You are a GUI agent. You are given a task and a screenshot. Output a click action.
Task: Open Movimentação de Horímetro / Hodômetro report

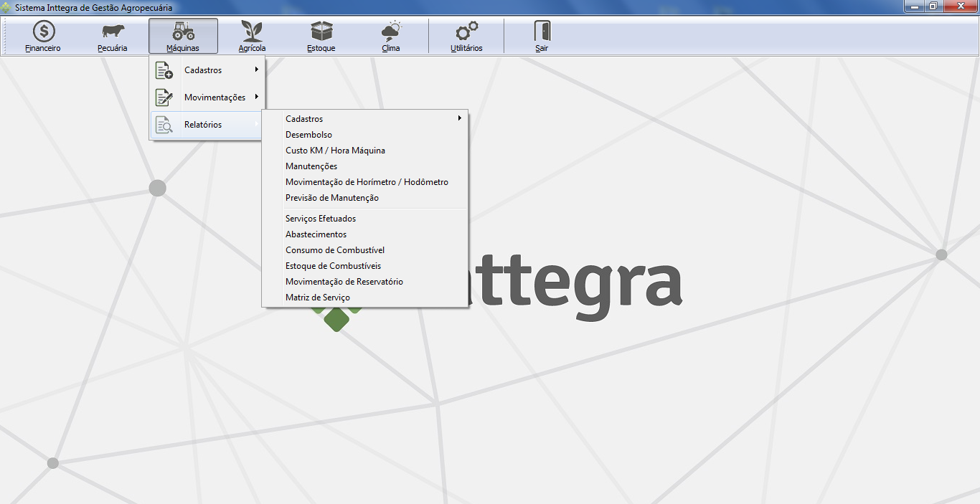[x=365, y=182]
